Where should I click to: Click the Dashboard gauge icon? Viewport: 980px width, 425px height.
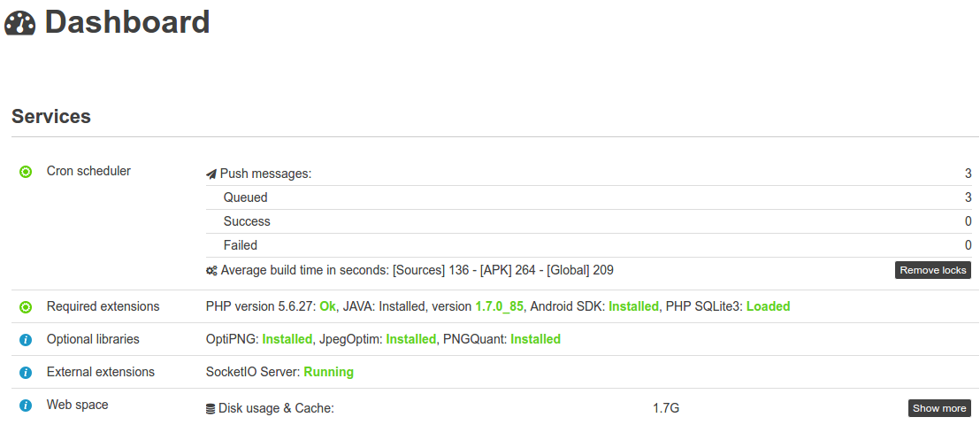click(x=19, y=22)
